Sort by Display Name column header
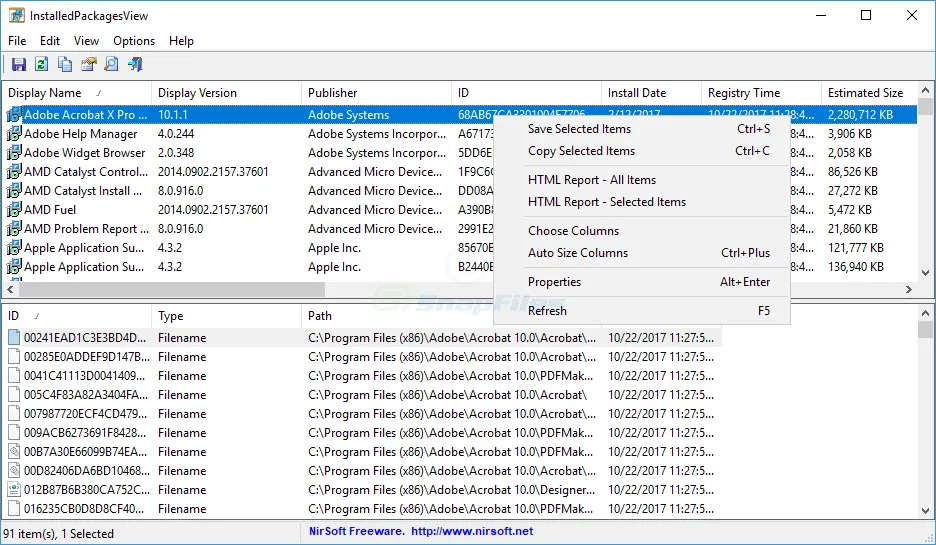This screenshot has height=545, width=936. (x=76, y=93)
